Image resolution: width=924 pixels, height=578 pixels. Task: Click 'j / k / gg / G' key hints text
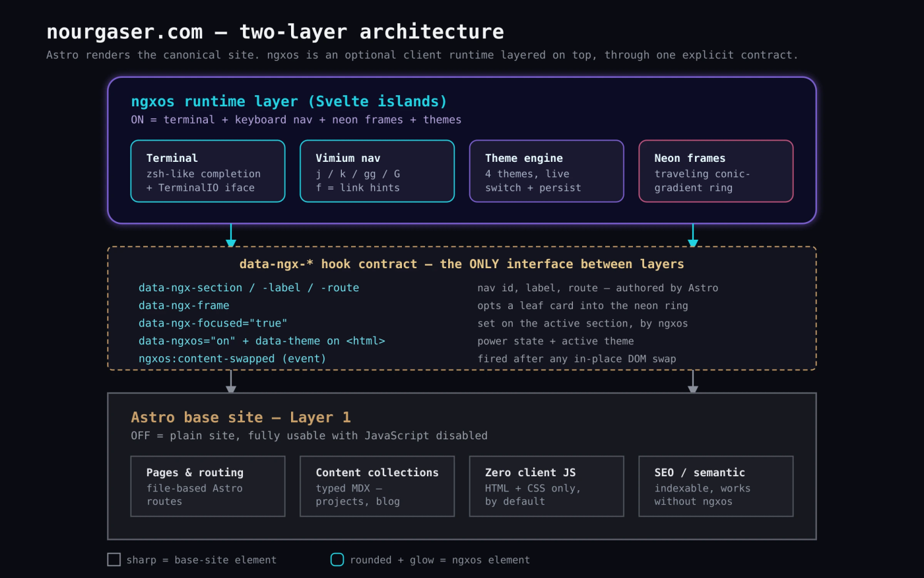[x=358, y=174]
